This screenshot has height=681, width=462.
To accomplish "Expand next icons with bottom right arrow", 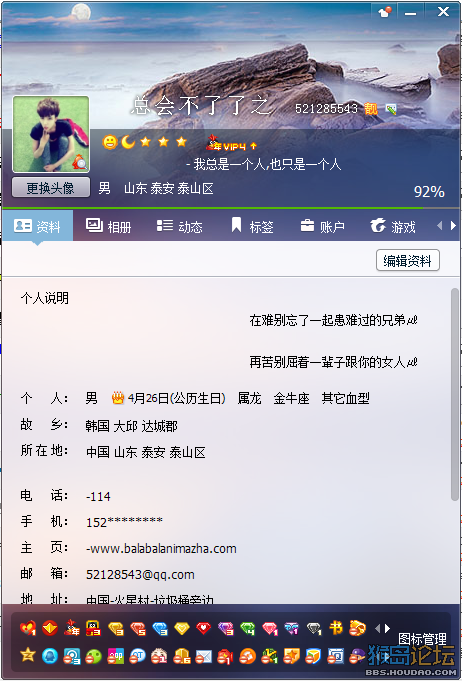I will pyautogui.click(x=387, y=628).
